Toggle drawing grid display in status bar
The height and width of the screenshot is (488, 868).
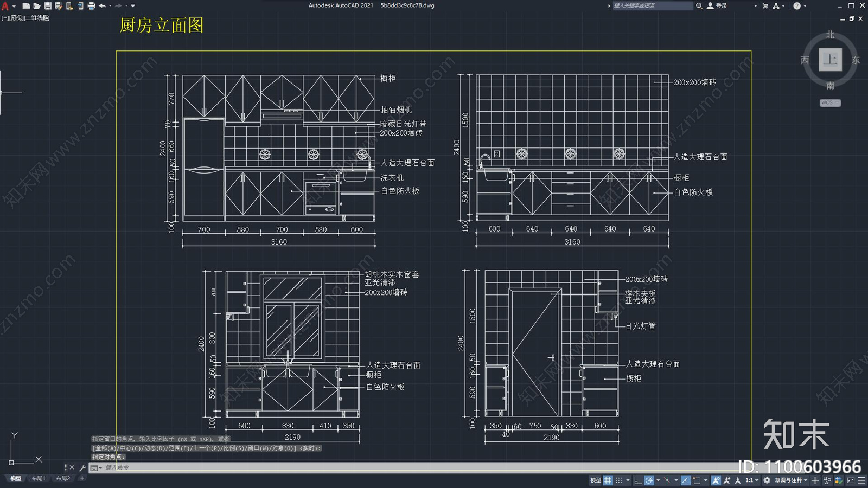[608, 480]
